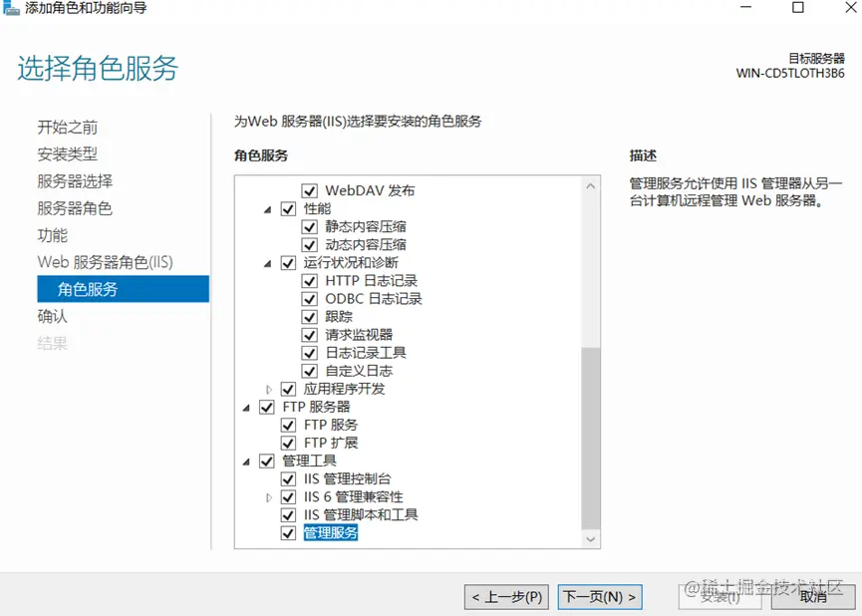Viewport: 862px width, 616px height.
Task: Toggle the 运行状况和诊断 checkbox
Action: point(288,263)
